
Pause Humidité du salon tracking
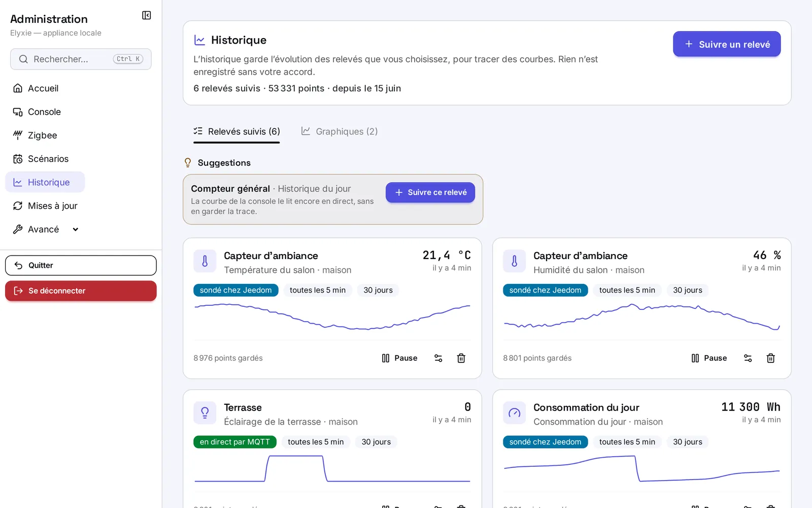tap(709, 358)
